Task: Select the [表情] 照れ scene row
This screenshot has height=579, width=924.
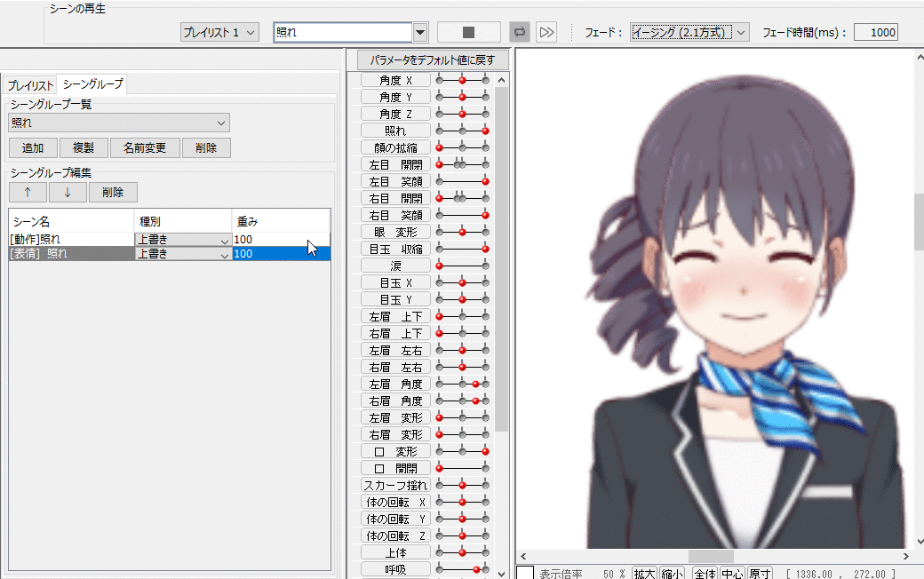Action: pyautogui.click(x=170, y=253)
